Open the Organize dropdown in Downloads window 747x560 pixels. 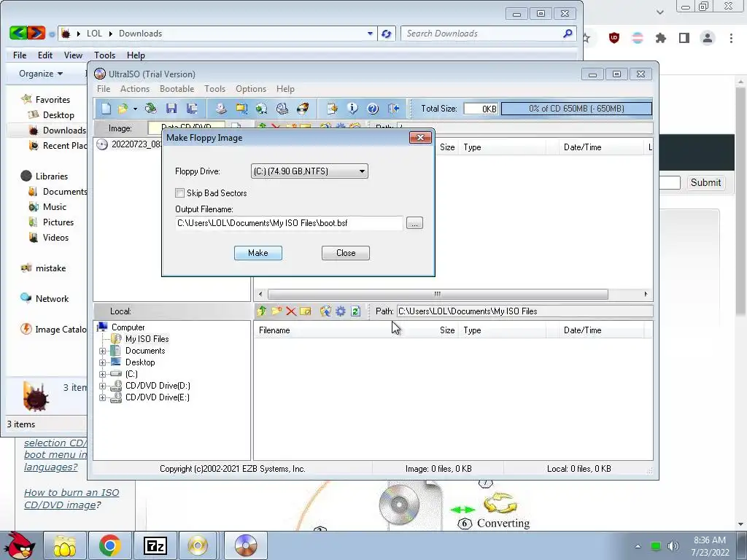tap(41, 74)
